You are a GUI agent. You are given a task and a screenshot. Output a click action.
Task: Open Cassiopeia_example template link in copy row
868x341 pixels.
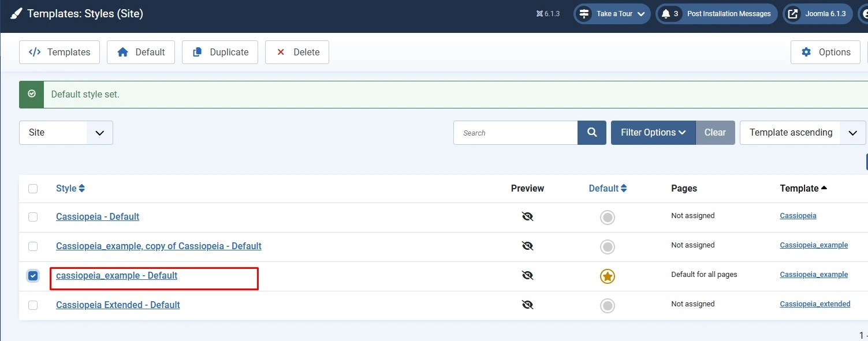pos(814,245)
